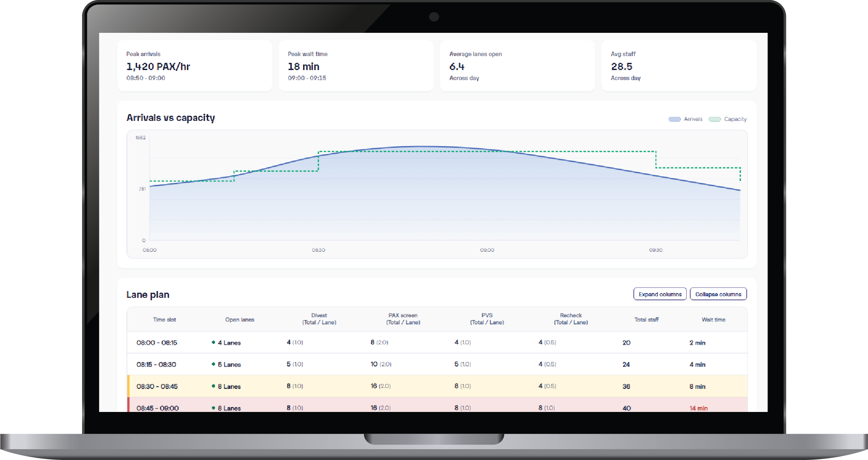This screenshot has height=460, width=868.
Task: Select the 08:00 - 08:15 time slot row
Action: (157, 343)
